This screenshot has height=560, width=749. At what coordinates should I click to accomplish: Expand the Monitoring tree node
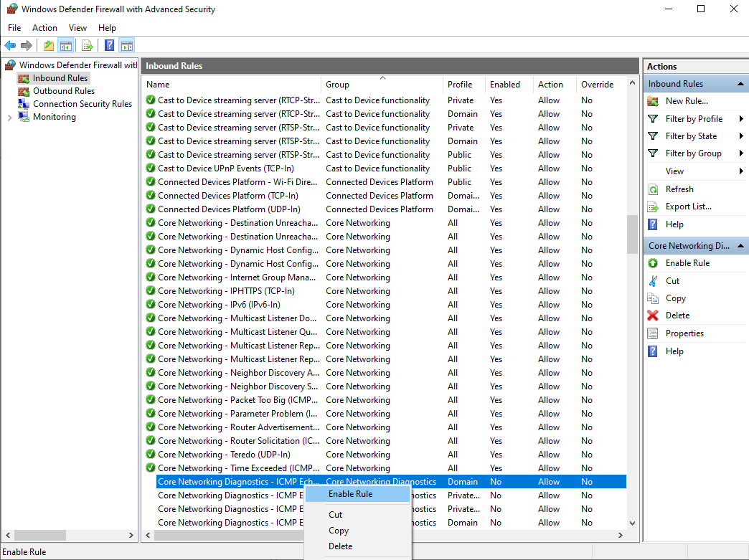[9, 117]
